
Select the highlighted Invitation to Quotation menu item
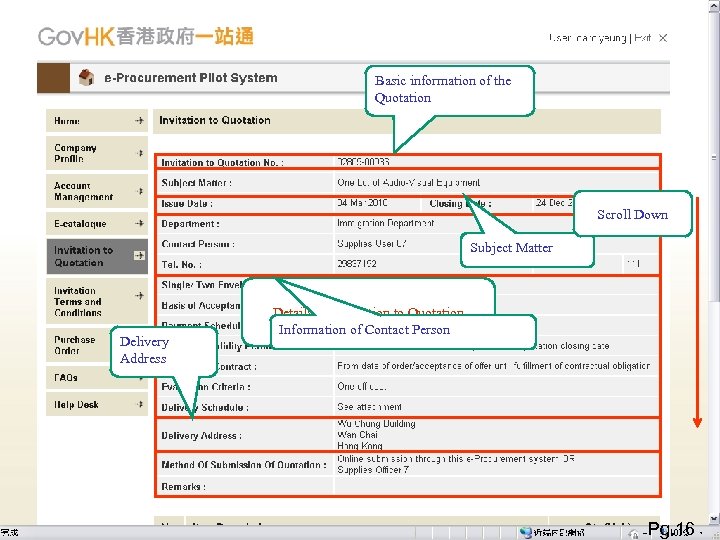[x=97, y=256]
